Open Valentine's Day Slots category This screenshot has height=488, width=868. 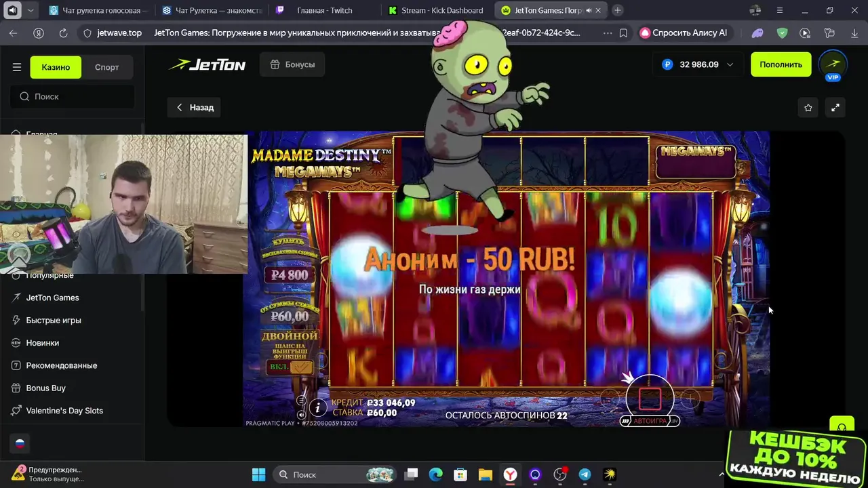[64, 411]
